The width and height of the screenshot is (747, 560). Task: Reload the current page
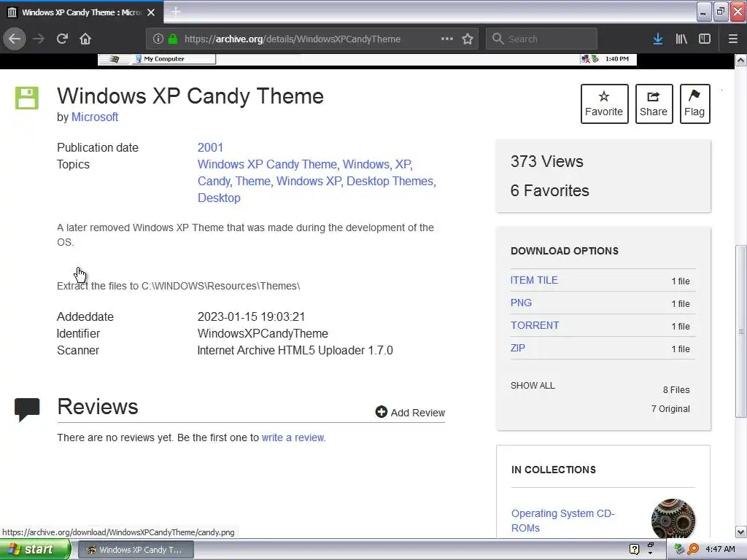pyautogui.click(x=62, y=39)
